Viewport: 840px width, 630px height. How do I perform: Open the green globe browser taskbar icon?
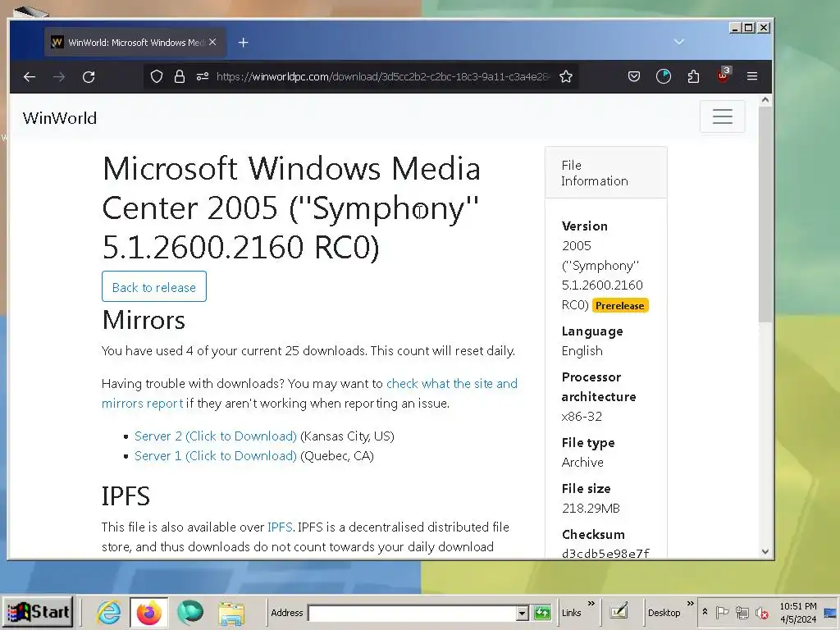tap(190, 612)
